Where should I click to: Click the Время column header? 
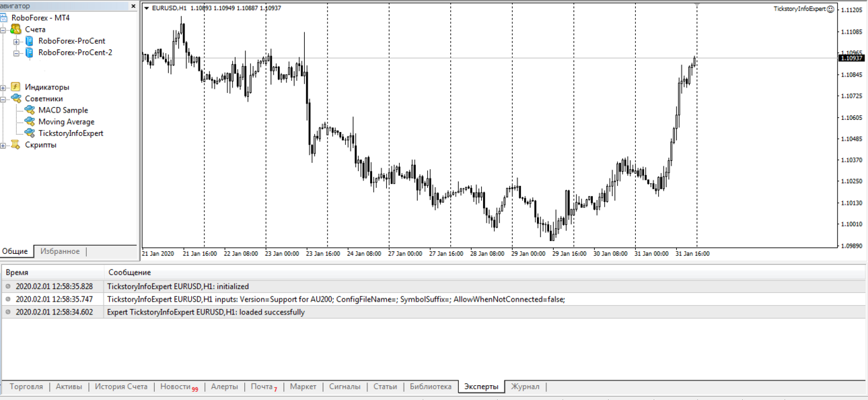[53, 272]
